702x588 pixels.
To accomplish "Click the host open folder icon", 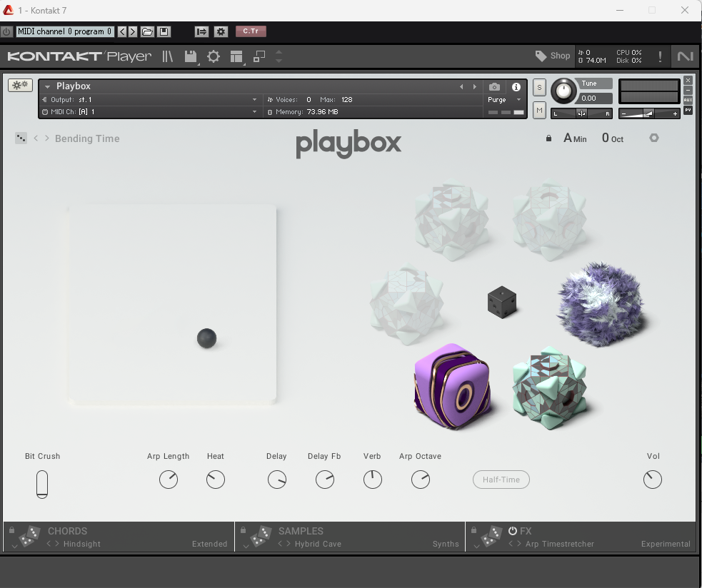I will click(x=147, y=31).
